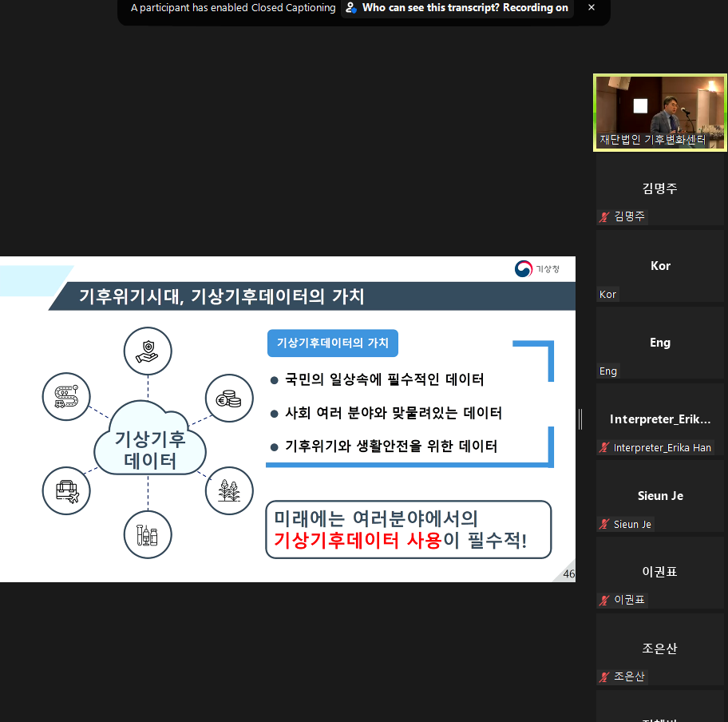Select the Kor participant tile
This screenshot has height=722, width=728.
point(660,266)
